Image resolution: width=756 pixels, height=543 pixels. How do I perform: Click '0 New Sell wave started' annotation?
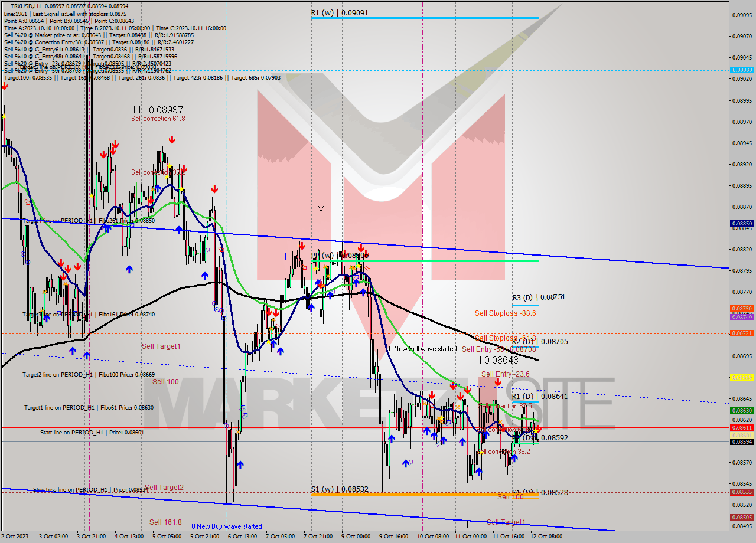422,349
